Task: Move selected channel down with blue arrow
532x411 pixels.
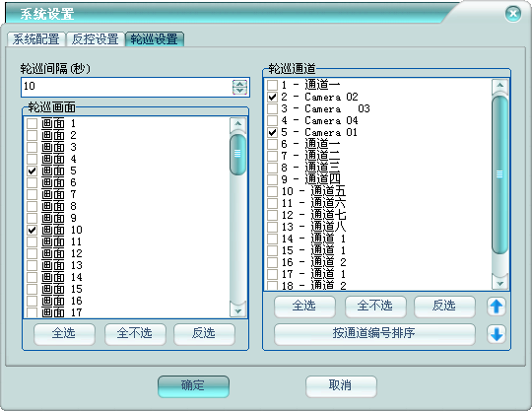Action: coord(497,334)
